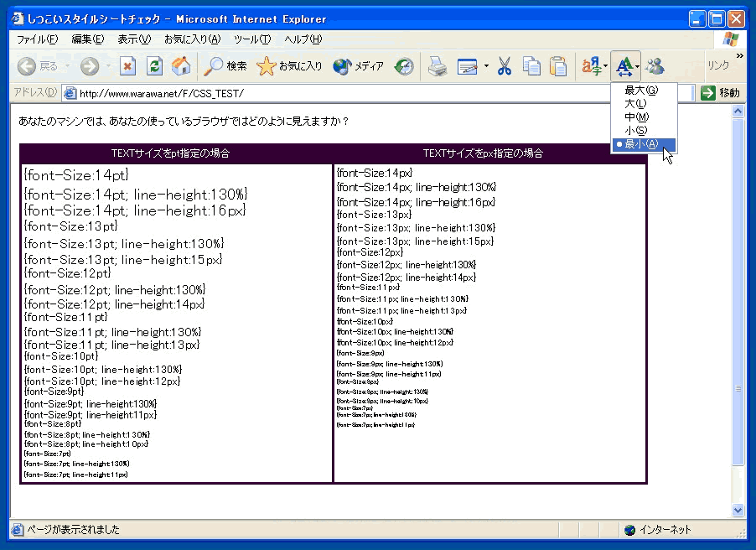Click intro sentence 'あなたのマシンでは…'

pos(184,121)
